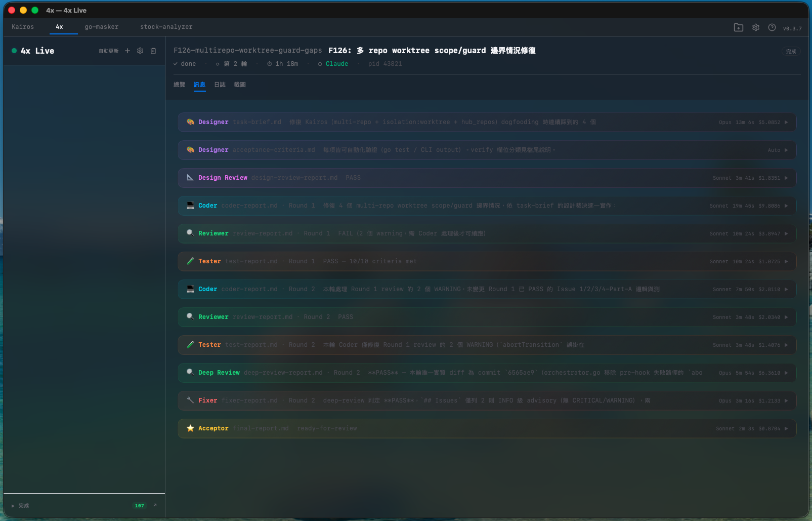Image resolution: width=812 pixels, height=521 pixels.
Task: Click the magnifier icon on Reviewer Round 1 row
Action: tap(190, 233)
